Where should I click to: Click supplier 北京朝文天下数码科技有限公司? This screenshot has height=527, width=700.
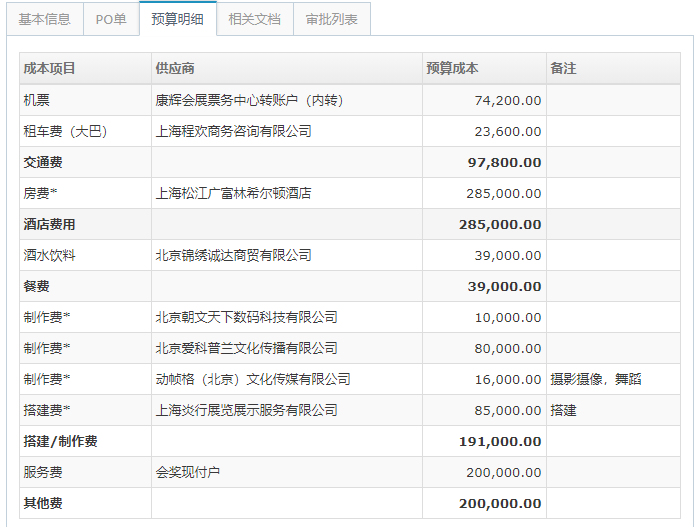(x=246, y=317)
